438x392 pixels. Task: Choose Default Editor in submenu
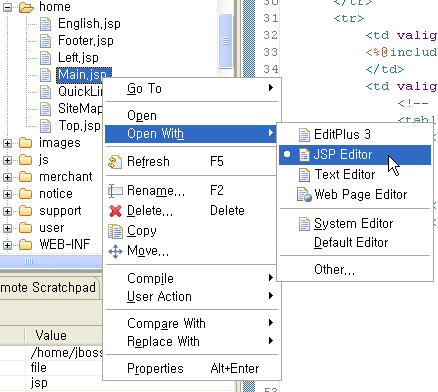pos(355,243)
